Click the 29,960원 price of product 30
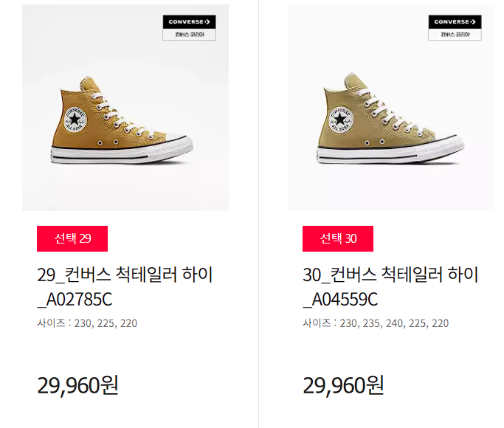Image resolution: width=504 pixels, height=428 pixels. 343,385
